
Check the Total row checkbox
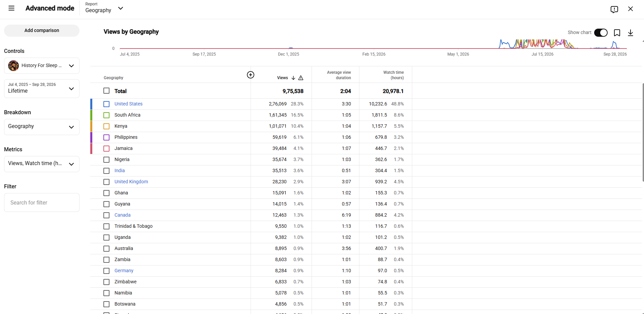pos(106,91)
